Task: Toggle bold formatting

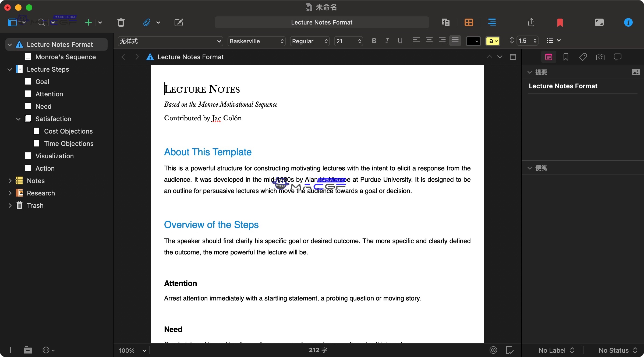Action: [374, 41]
